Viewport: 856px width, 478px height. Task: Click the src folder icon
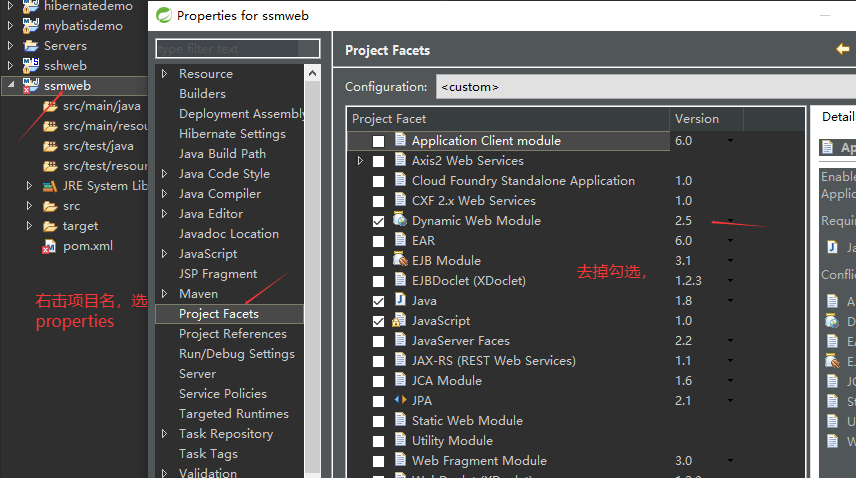pos(50,206)
